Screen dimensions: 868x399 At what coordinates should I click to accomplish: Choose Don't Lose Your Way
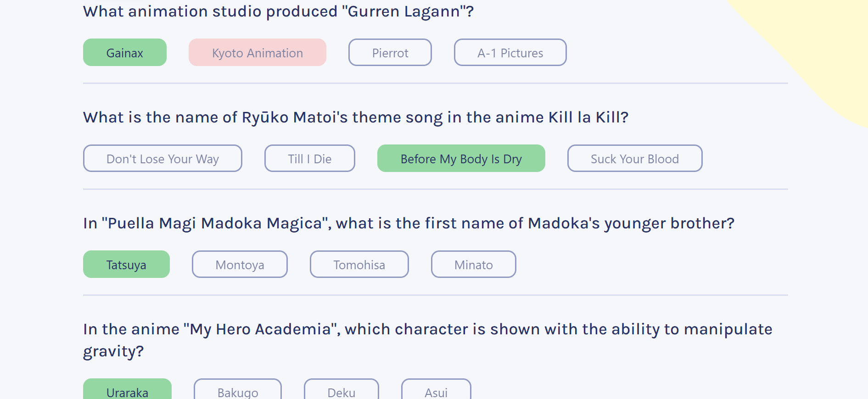162,159
